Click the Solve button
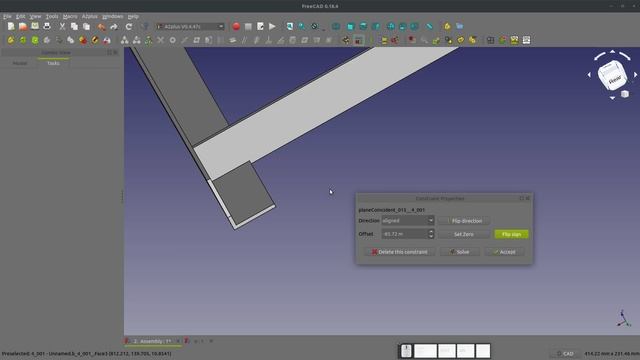The image size is (640, 360). (x=460, y=252)
